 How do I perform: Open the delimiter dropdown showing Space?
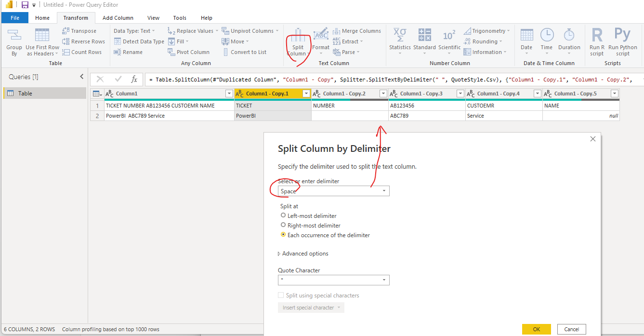(334, 191)
